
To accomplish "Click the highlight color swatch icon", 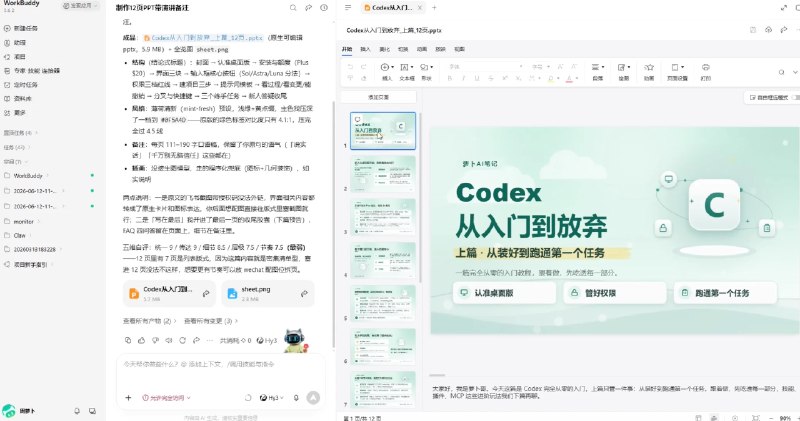I will (x=551, y=78).
